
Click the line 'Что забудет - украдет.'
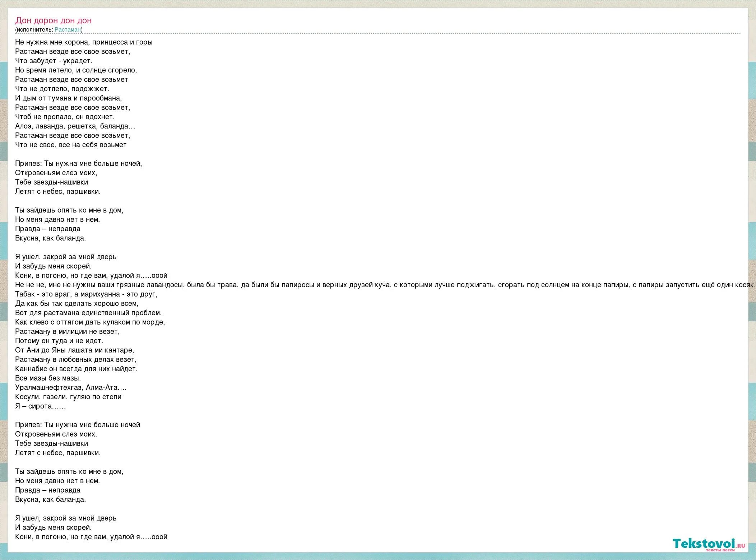coord(54,61)
